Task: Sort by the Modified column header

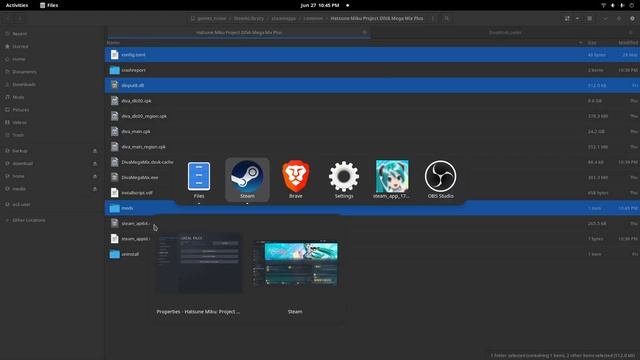Action: click(628, 42)
